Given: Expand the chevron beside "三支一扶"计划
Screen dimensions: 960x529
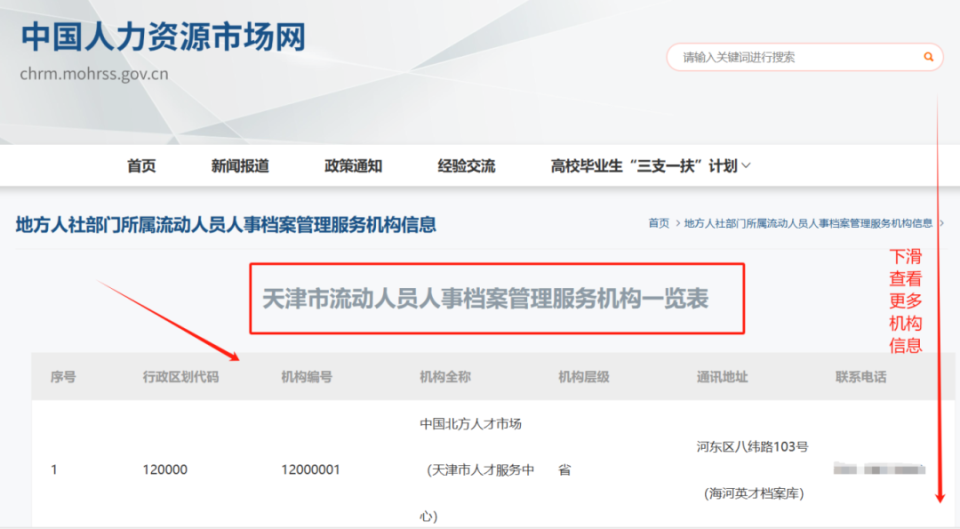Looking at the screenshot, I should click(746, 166).
